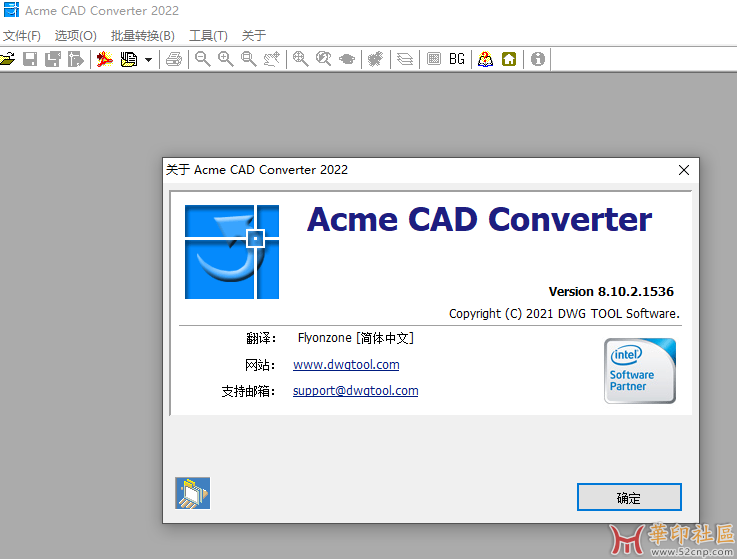Click the main window application title icon
The image size is (737, 559).
[11, 10]
